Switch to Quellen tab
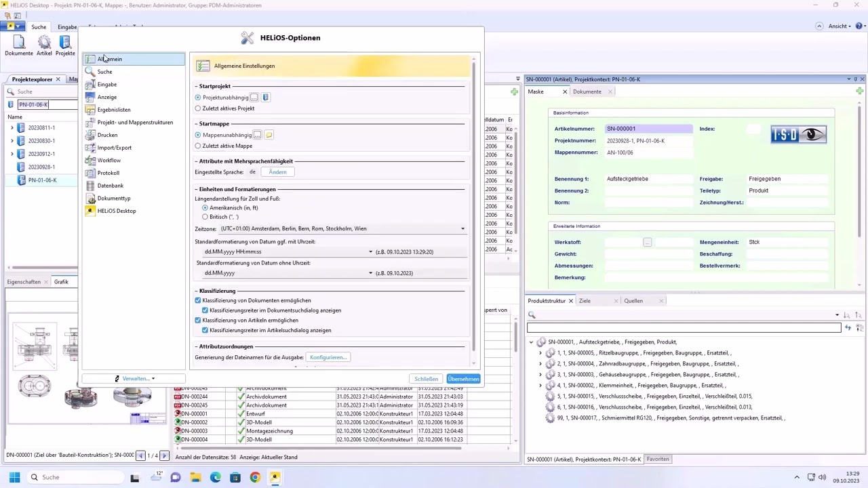Viewport: 868px width, 488px height. point(633,301)
